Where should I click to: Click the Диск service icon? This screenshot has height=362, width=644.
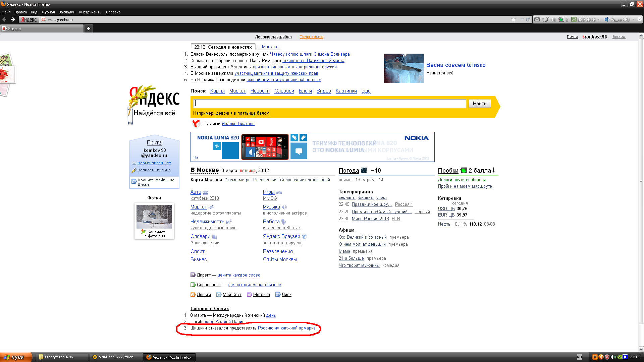point(278,295)
